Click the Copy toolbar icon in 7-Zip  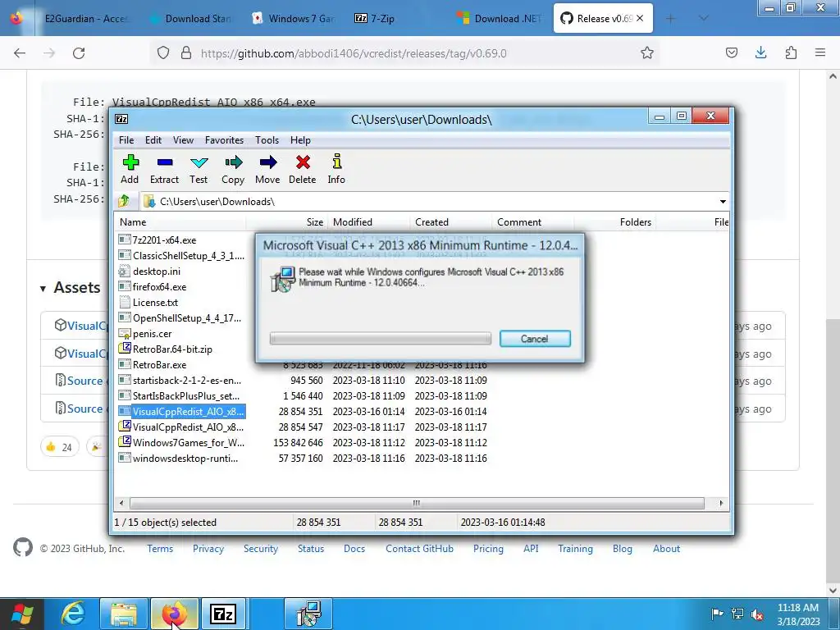[x=233, y=169]
